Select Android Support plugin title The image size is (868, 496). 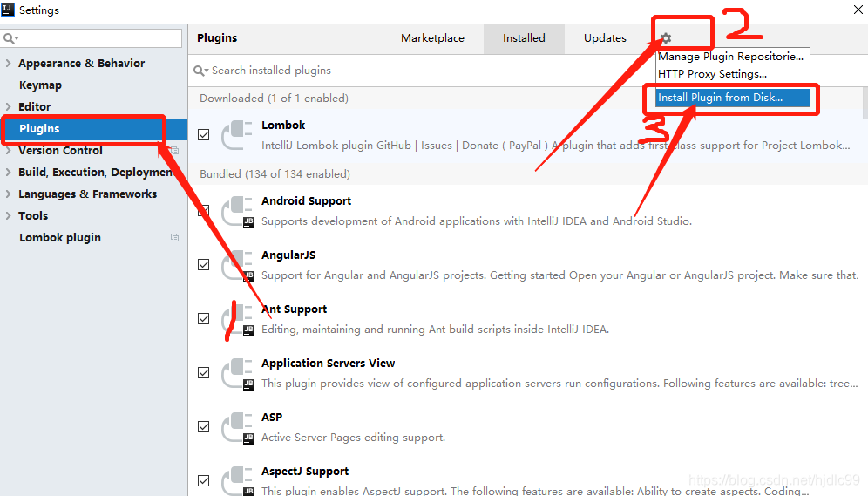coord(306,201)
